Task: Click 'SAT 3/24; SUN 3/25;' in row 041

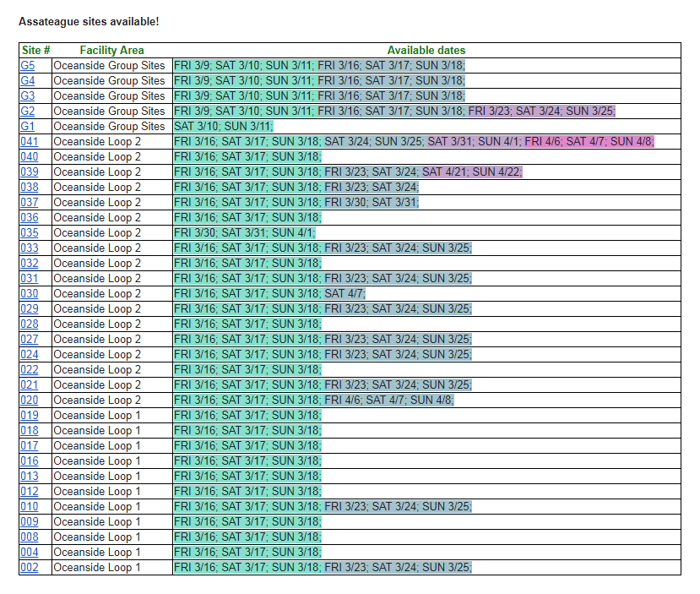Action: 375,141
